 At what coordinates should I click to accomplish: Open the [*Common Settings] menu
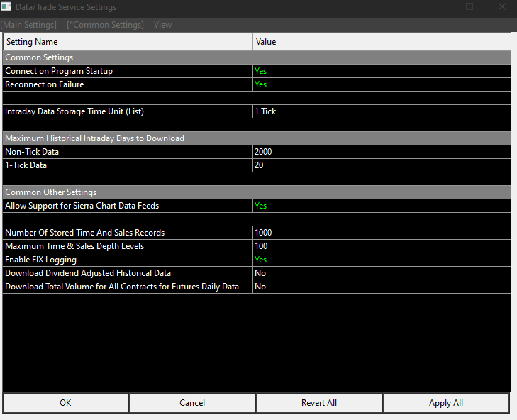[105, 25]
